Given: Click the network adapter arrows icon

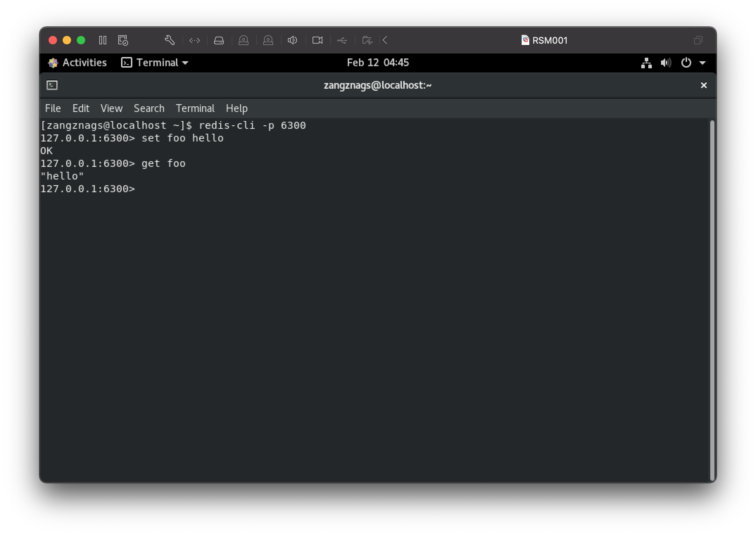Looking at the screenshot, I should click(195, 40).
